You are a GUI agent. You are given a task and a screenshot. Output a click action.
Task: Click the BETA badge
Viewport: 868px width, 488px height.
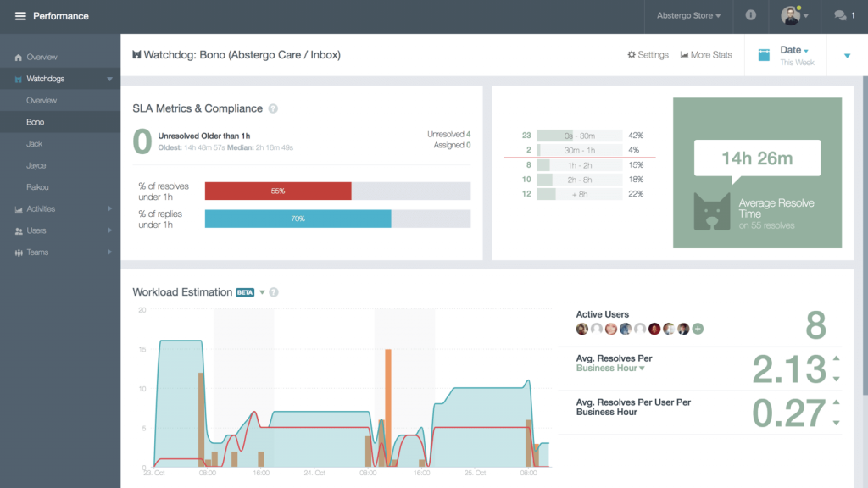tap(245, 292)
